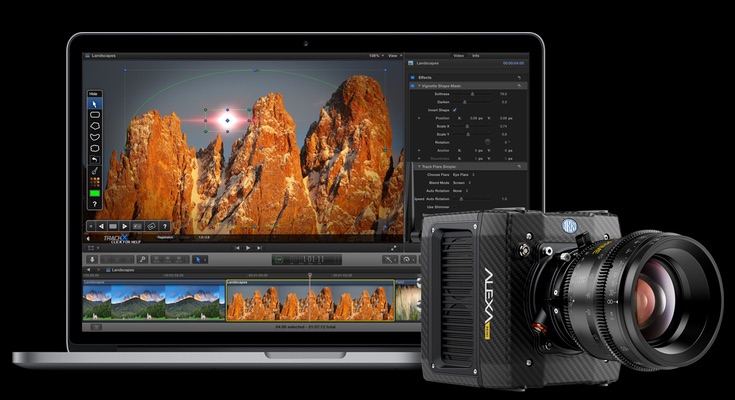Select the brush tool in tool palette

(95, 170)
